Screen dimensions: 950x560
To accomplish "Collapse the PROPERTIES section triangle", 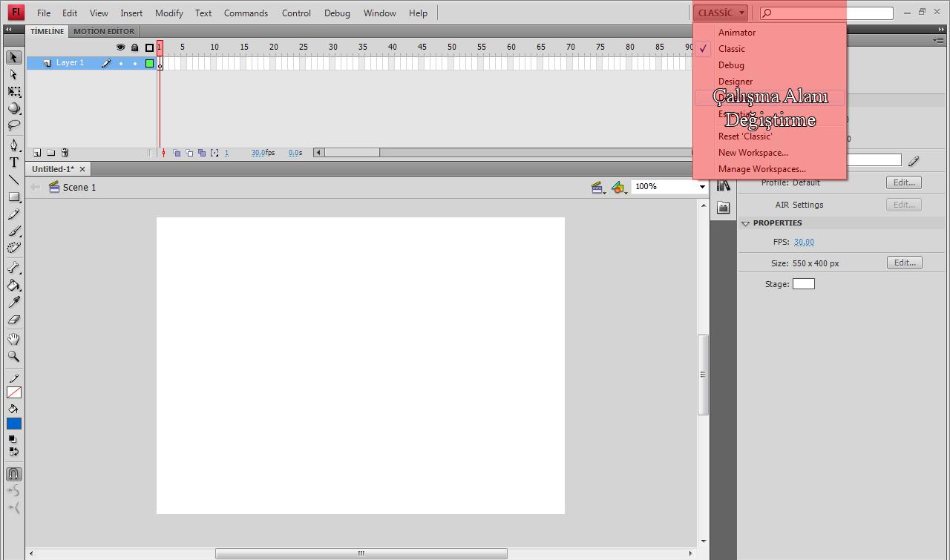I will click(745, 223).
